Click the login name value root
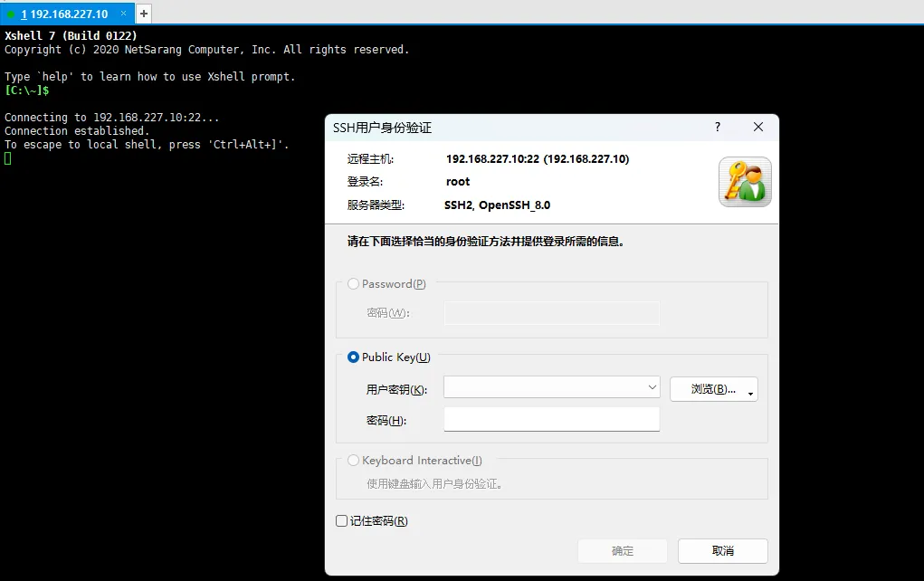This screenshot has width=924, height=581. pyautogui.click(x=458, y=182)
